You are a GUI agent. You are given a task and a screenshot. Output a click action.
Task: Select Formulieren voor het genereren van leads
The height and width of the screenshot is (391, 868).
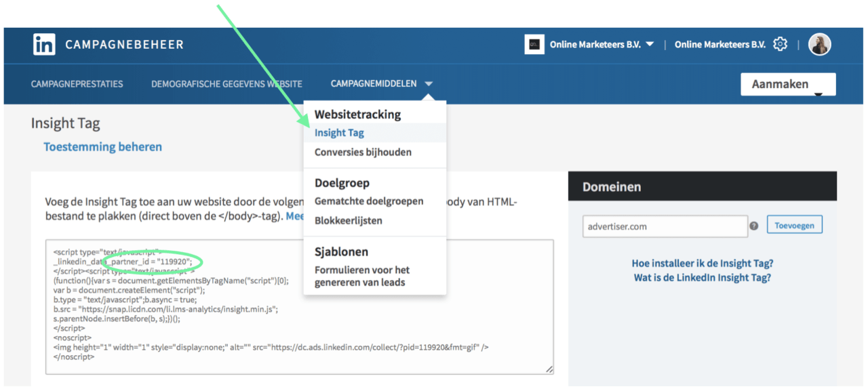pyautogui.click(x=362, y=276)
